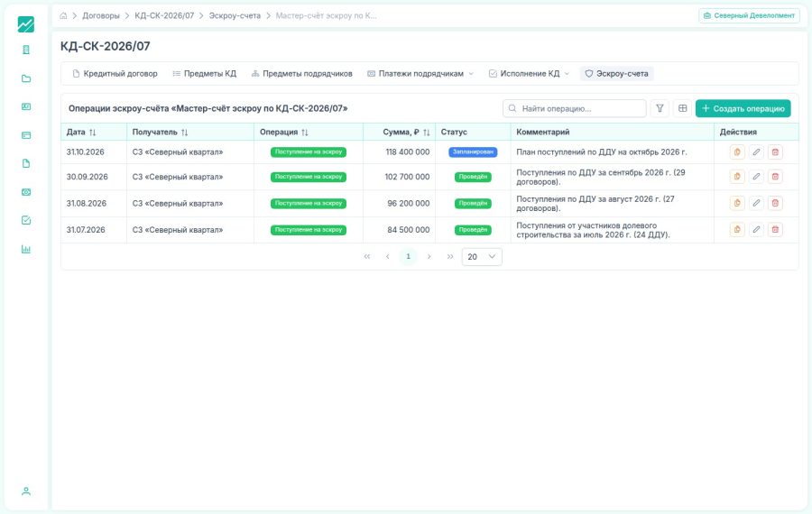Delete the 30.09.2026 operation row
The image size is (812, 514).
(775, 177)
